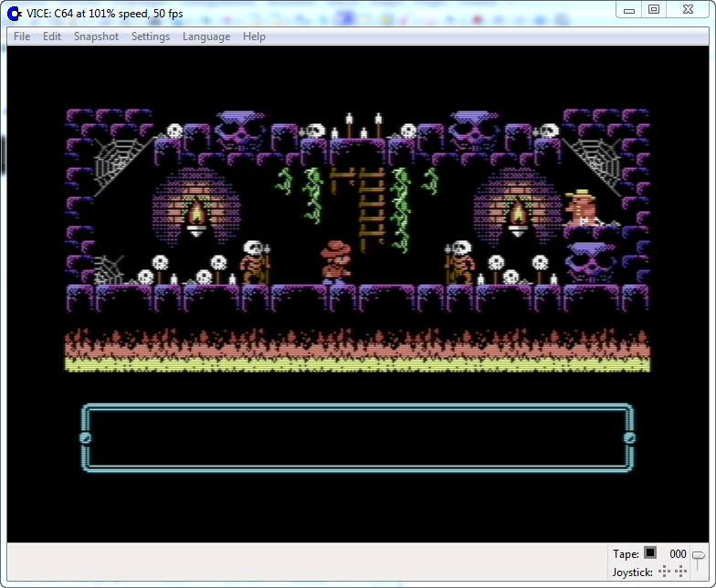This screenshot has width=716, height=588.
Task: Click the left wall torch flame
Action: coord(196,213)
